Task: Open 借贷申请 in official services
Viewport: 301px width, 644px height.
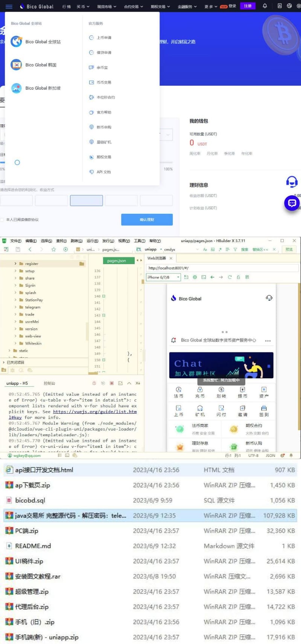Action: click(x=100, y=53)
